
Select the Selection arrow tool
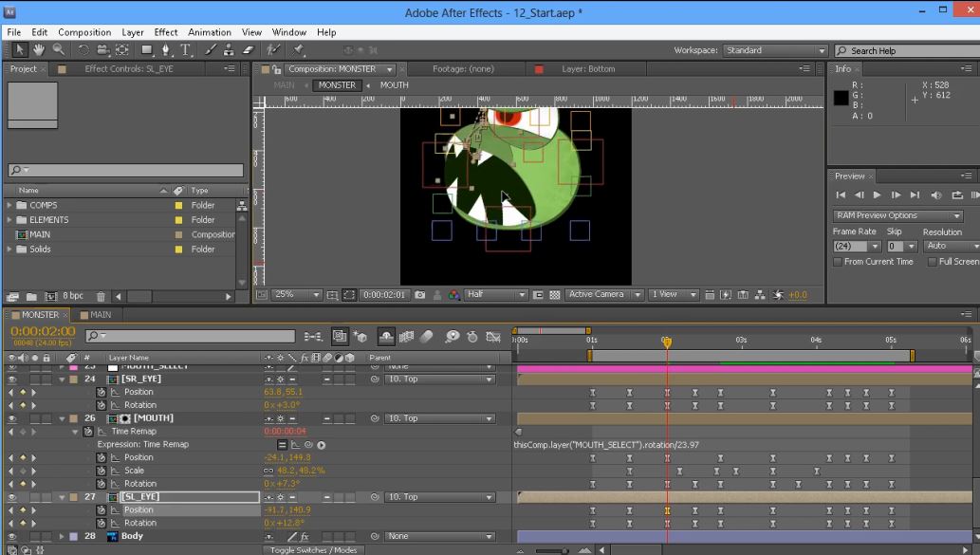[x=19, y=50]
